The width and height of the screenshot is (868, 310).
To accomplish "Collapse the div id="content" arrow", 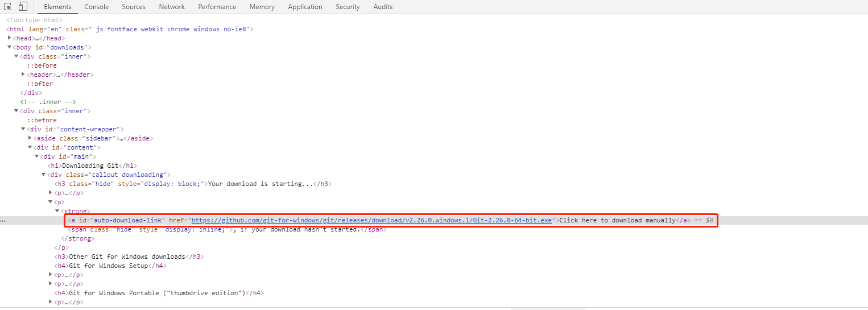I will pos(30,147).
